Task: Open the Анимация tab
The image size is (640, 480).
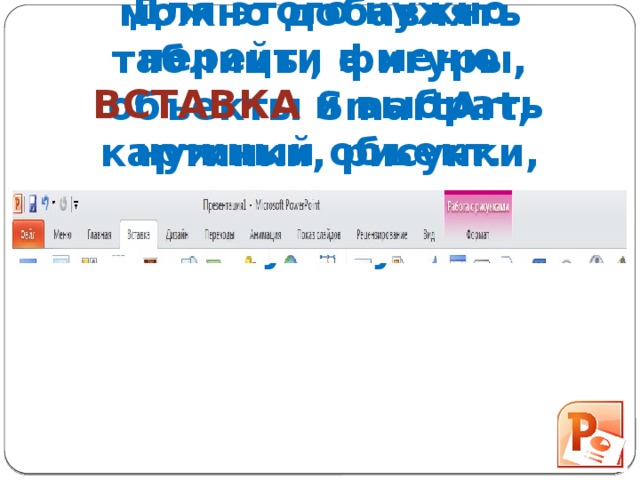Action: (265, 235)
